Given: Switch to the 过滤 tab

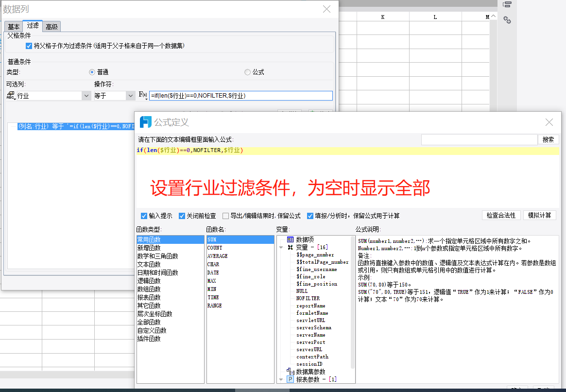Looking at the screenshot, I should [x=33, y=26].
